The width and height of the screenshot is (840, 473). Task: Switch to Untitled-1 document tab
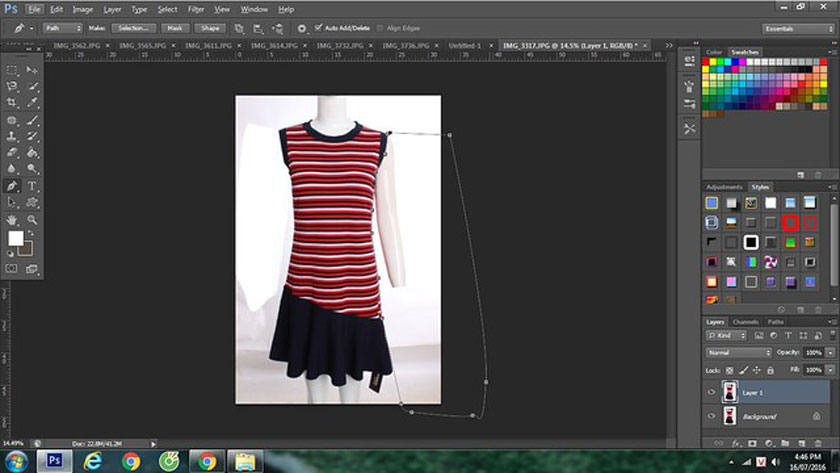coord(465,46)
